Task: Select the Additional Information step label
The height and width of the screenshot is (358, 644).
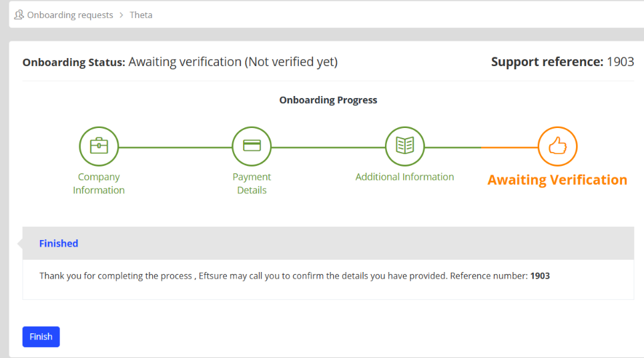Action: [x=404, y=177]
